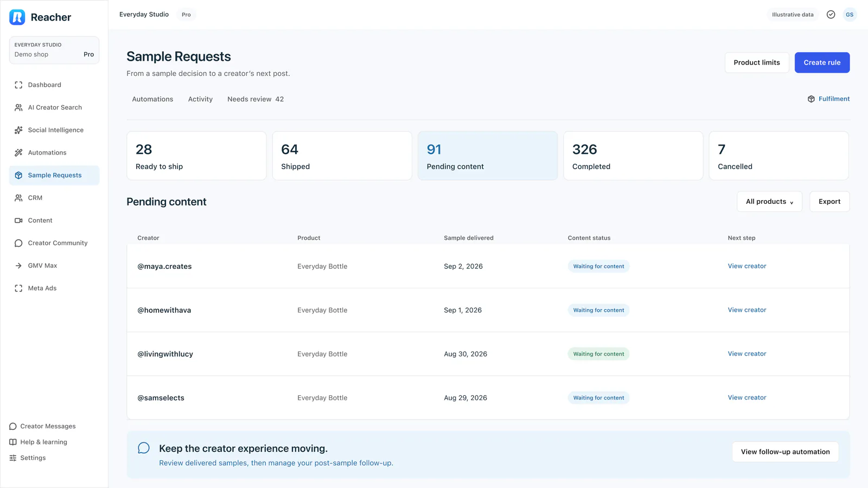Open the Needs review 42 tab
This screenshot has width=868, height=488.
click(256, 99)
